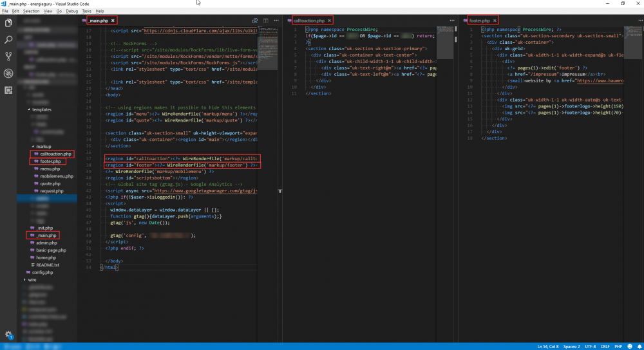The width and height of the screenshot is (644, 350).
Task: Collapse the markup folder
Action: [x=43, y=146]
